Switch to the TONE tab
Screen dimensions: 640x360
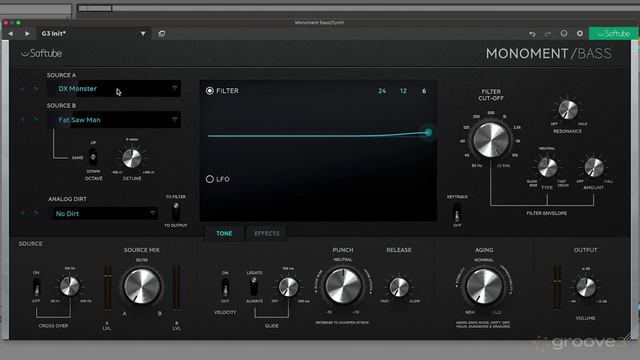(x=224, y=233)
